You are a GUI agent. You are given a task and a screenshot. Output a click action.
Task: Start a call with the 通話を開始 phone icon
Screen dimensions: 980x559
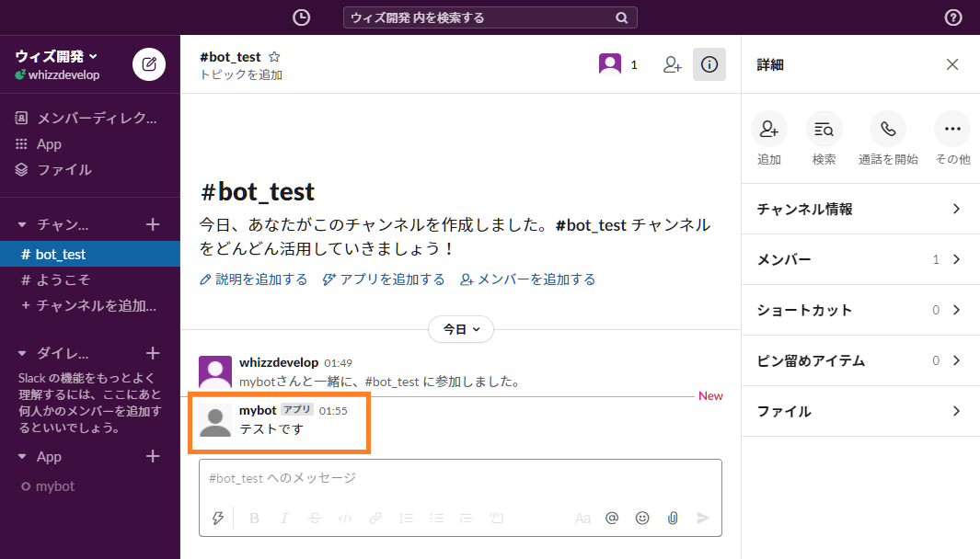coord(886,129)
